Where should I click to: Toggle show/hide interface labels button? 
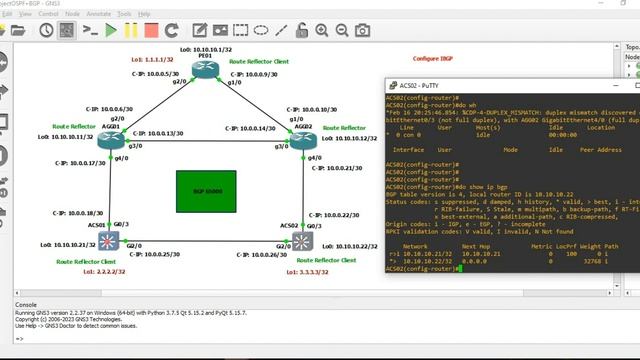click(x=67, y=30)
